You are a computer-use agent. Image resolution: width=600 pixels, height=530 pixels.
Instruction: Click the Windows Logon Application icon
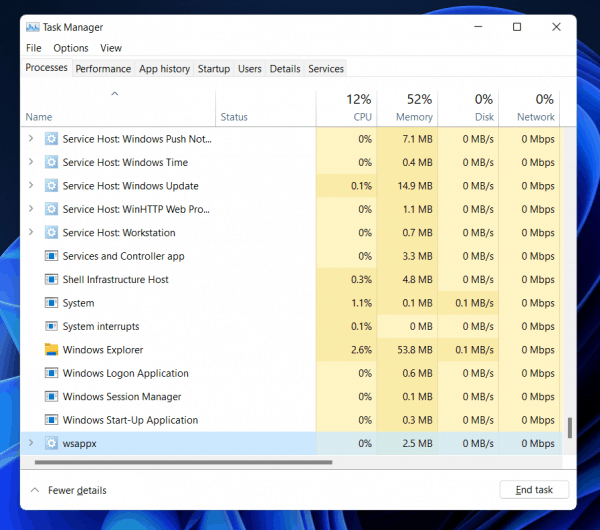(52, 373)
